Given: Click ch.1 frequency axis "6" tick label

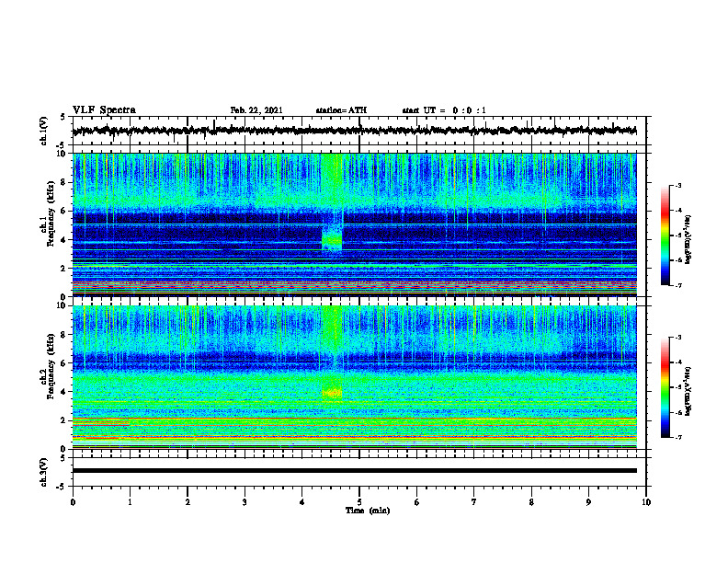Looking at the screenshot, I should coord(63,212).
